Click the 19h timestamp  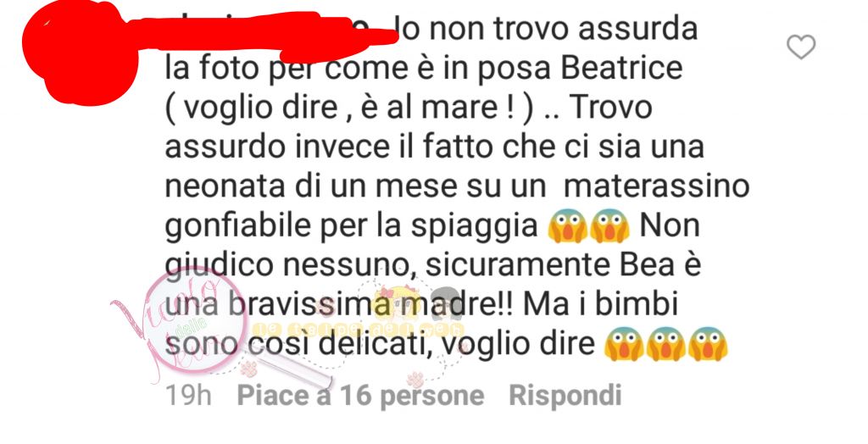click(x=188, y=396)
